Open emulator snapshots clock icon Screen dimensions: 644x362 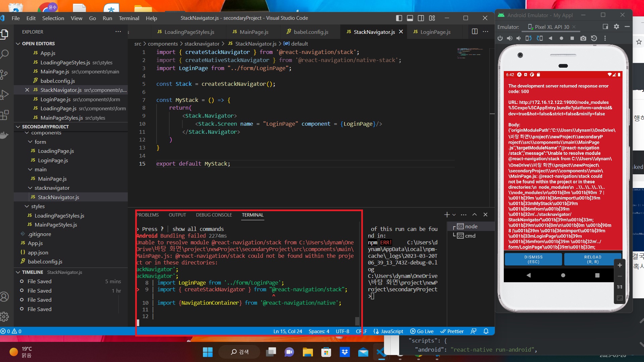[x=594, y=38]
